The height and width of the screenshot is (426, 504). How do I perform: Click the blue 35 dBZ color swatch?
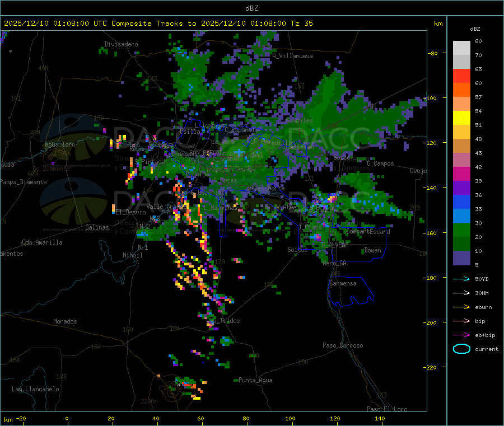click(x=461, y=202)
